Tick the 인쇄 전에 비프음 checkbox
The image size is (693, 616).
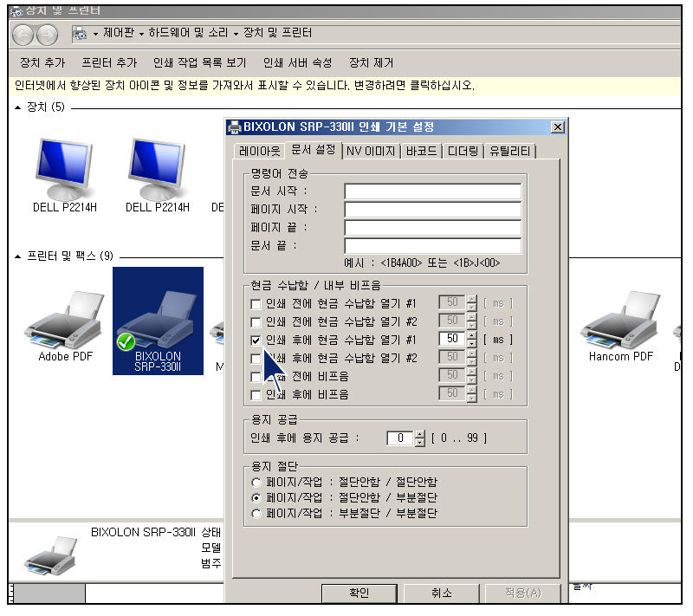(x=256, y=377)
